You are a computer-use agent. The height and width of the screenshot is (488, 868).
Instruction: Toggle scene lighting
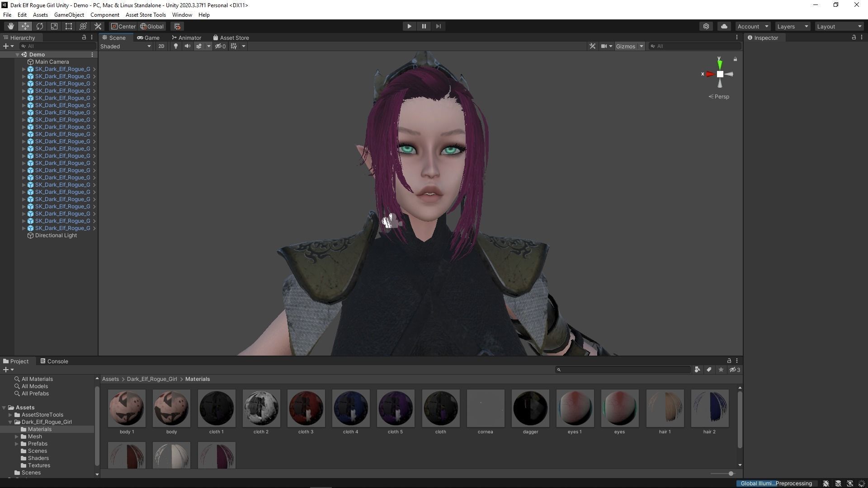(x=175, y=46)
